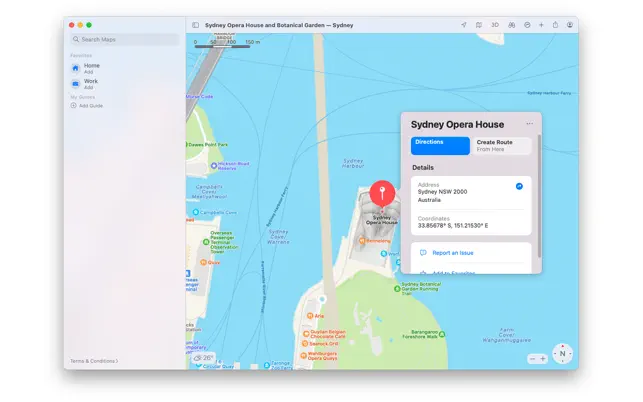Open the account profile icon

coord(570,25)
